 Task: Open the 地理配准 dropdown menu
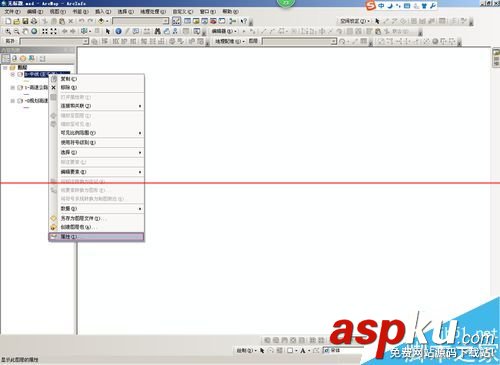[230, 41]
